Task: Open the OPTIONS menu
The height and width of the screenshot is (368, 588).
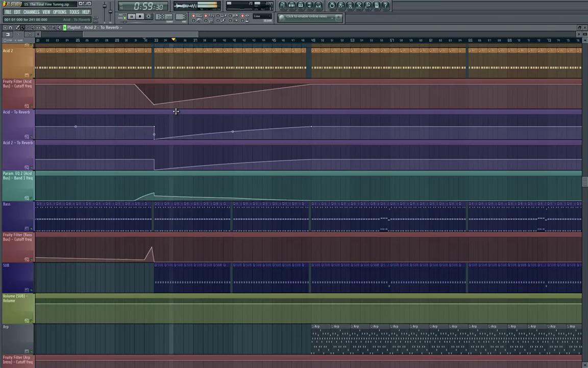Action: pyautogui.click(x=60, y=12)
